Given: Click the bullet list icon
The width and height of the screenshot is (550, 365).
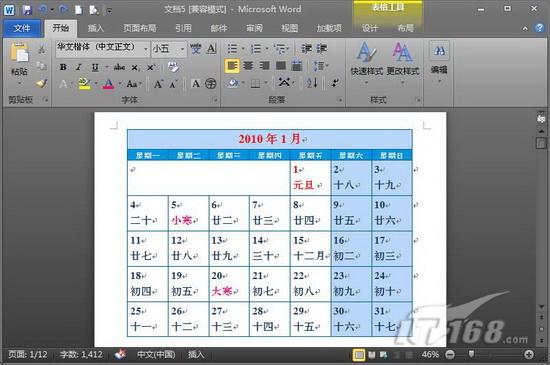Looking at the screenshot, I should (232, 49).
